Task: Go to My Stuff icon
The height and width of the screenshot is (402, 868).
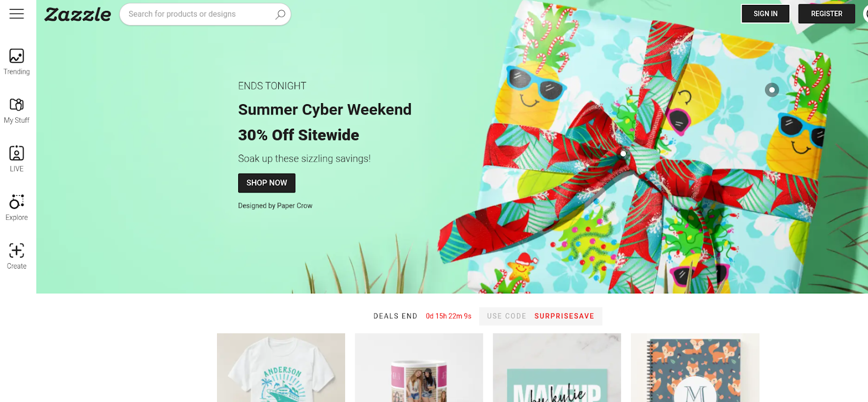Action: [x=17, y=105]
